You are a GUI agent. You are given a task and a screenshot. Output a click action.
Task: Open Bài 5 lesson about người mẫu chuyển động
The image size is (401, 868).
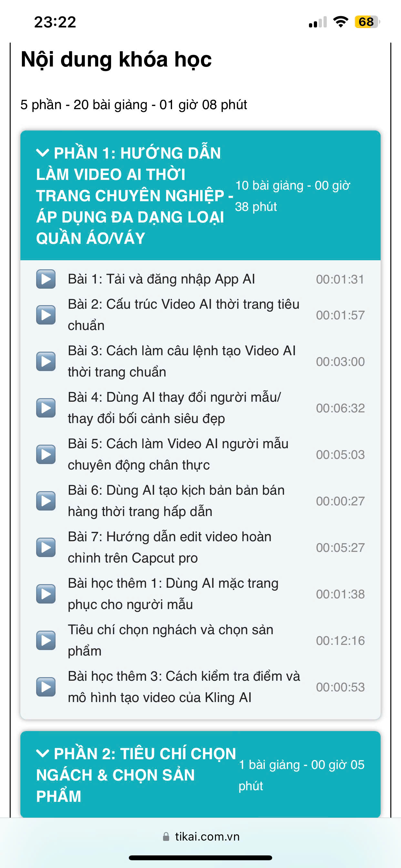pyautogui.click(x=178, y=454)
